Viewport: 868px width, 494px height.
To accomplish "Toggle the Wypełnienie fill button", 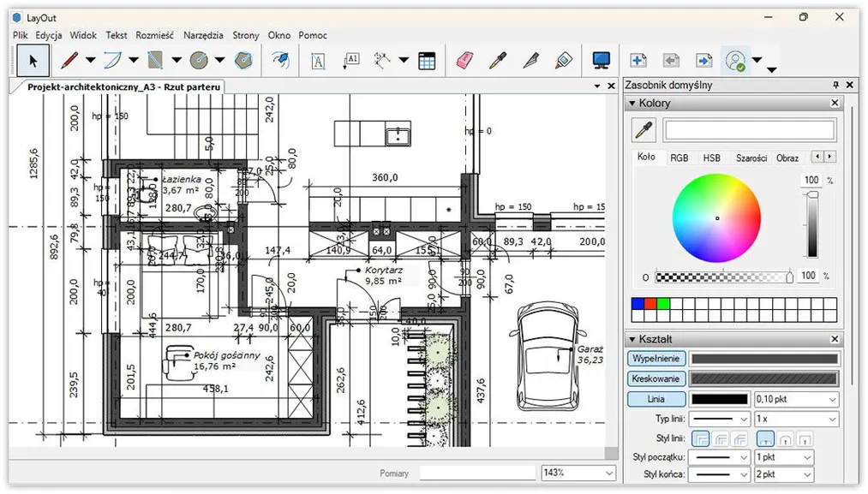I will click(656, 359).
